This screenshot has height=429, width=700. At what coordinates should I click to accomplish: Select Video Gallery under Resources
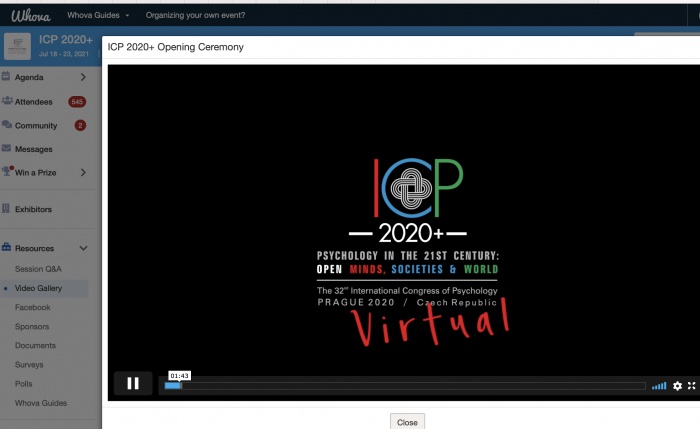coord(38,288)
